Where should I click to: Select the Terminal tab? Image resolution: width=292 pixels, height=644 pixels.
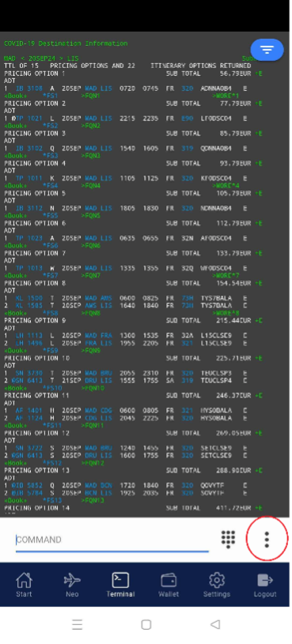tap(120, 586)
